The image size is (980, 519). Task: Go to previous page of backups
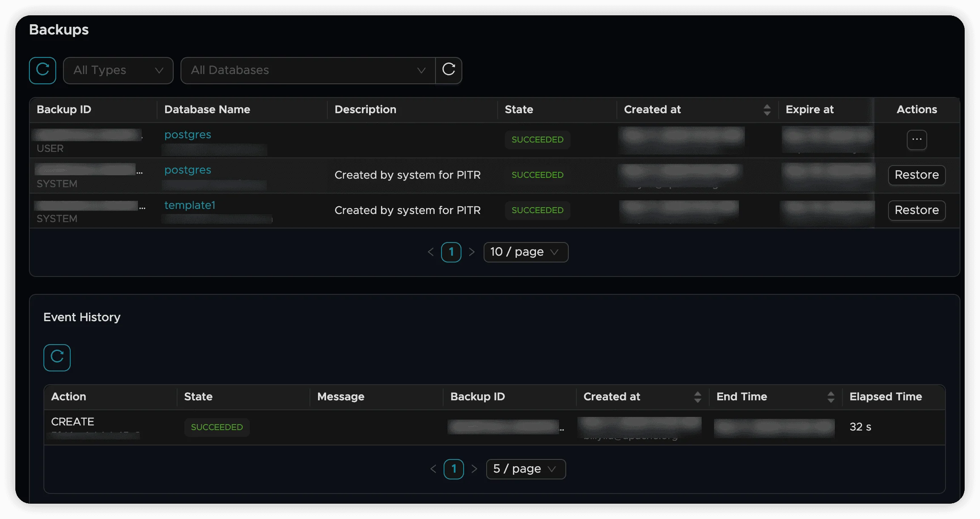(431, 252)
